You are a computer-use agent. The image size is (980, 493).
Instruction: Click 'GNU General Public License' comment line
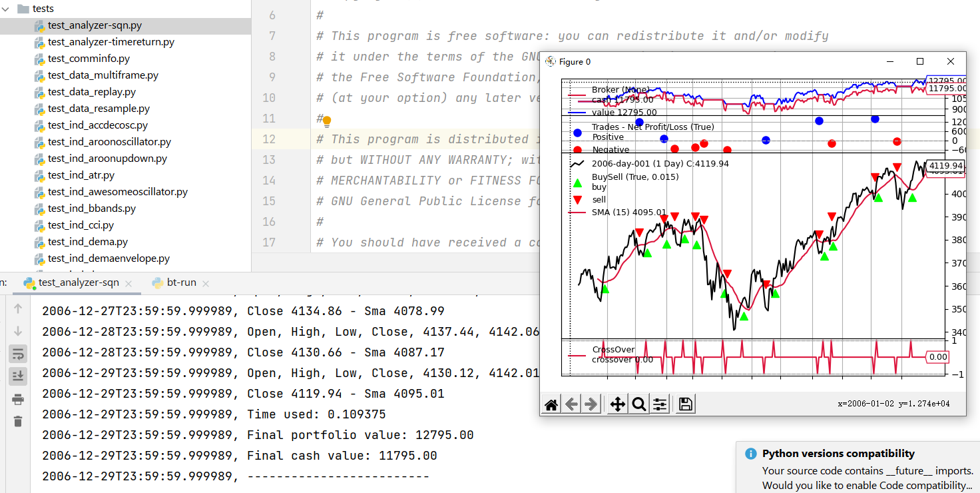pos(429,201)
